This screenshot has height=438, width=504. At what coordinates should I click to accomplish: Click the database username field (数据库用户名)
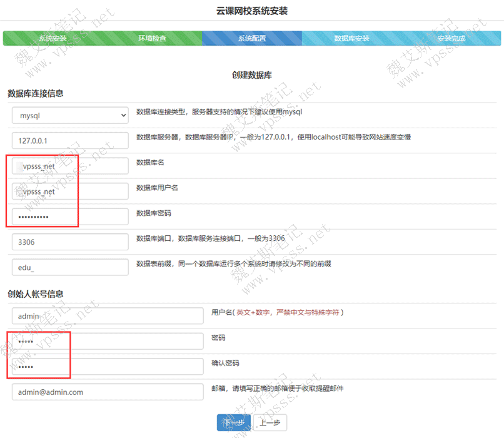70,191
